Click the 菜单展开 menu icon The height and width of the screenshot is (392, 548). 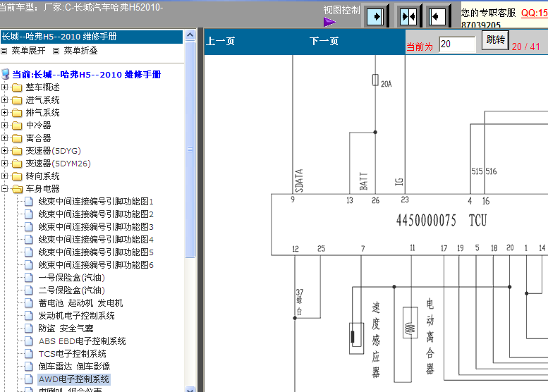pyautogui.click(x=4, y=51)
